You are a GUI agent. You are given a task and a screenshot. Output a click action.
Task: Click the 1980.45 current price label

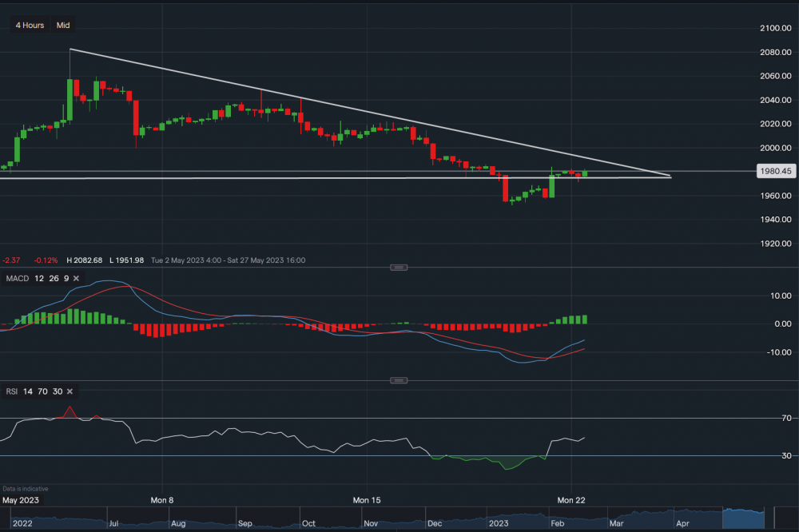[776, 171]
